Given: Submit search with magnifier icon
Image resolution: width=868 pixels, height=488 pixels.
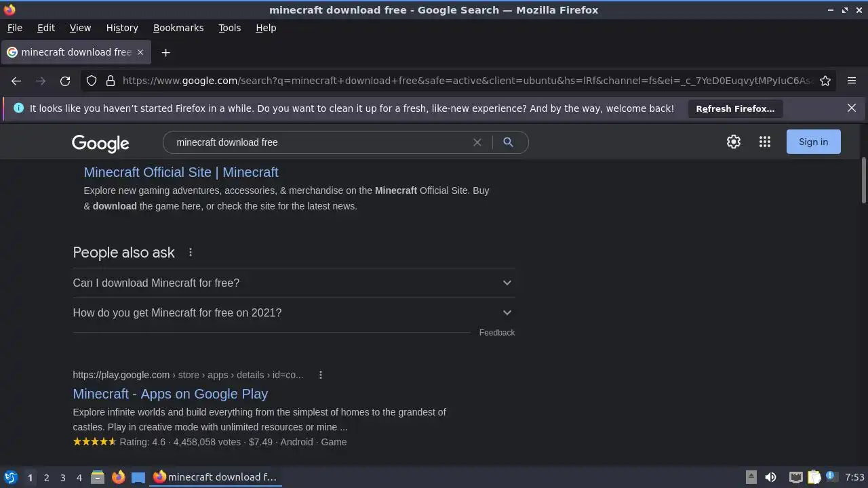Looking at the screenshot, I should coord(508,142).
